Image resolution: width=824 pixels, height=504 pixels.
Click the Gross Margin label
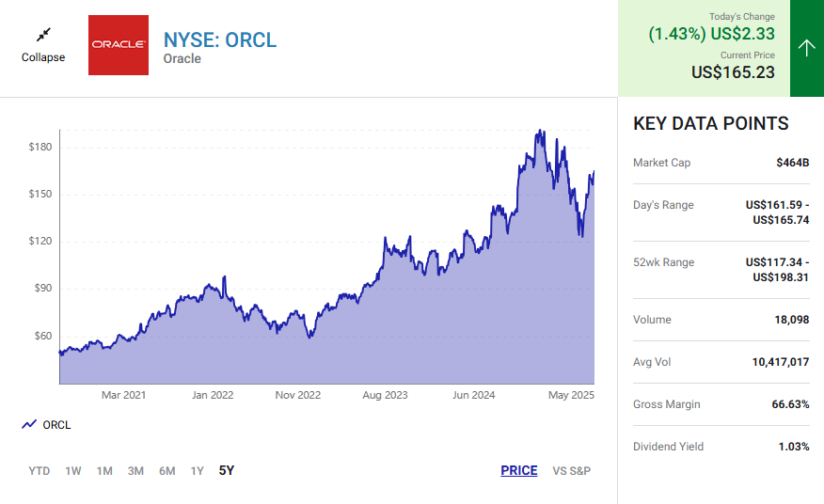[x=666, y=404]
